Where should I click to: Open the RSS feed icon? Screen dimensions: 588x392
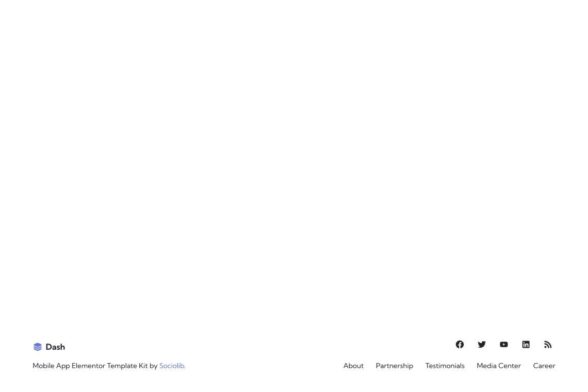pos(548,345)
